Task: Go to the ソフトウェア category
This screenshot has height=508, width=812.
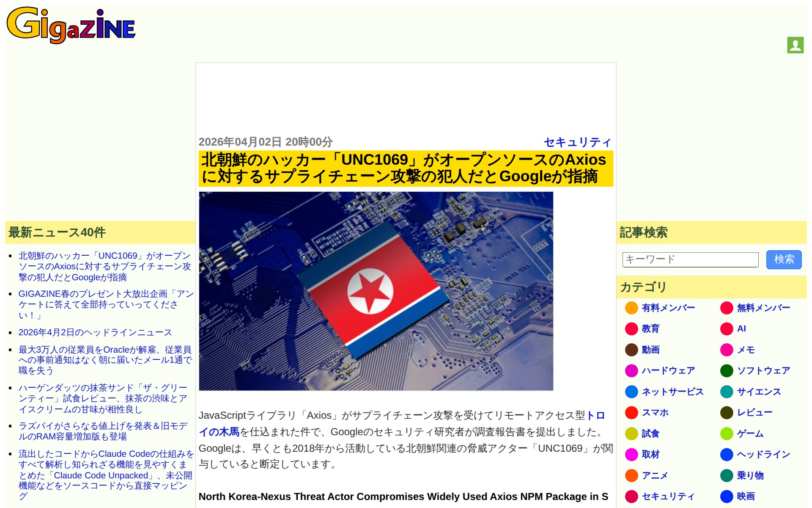Action: tap(763, 370)
